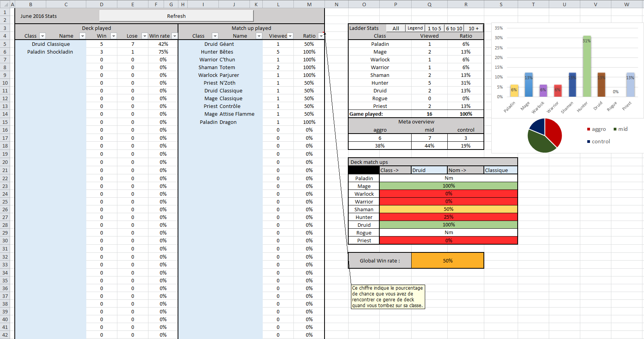
Task: Click the Paladin Dragon match up entry
Action: (x=218, y=122)
